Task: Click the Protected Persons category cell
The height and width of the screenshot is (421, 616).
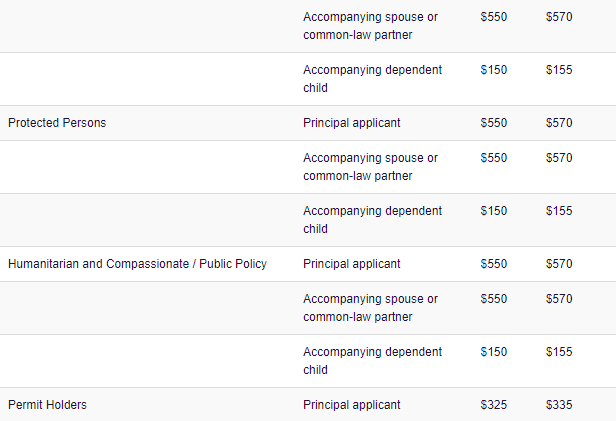Action: (x=57, y=123)
